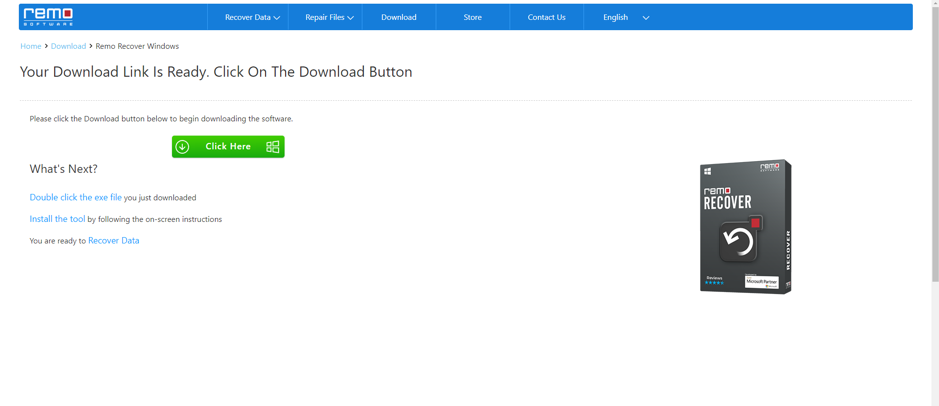Click the green Click Here button

point(228,147)
